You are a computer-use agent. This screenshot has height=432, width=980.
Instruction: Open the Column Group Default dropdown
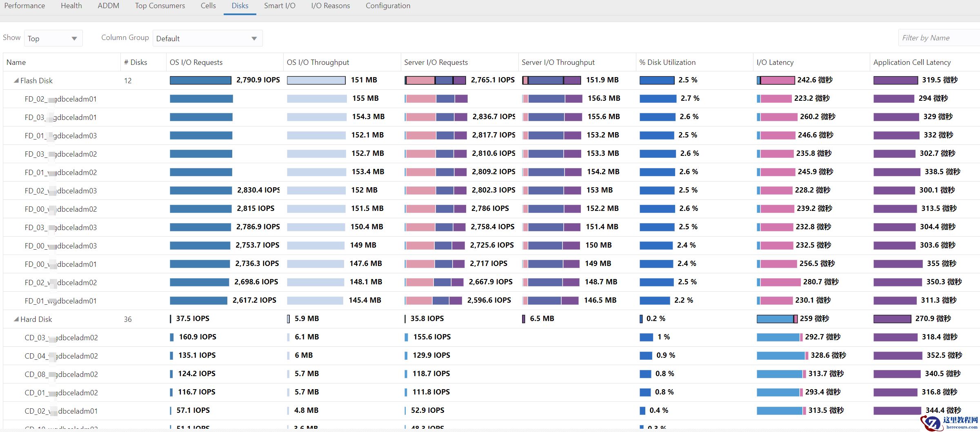click(207, 38)
